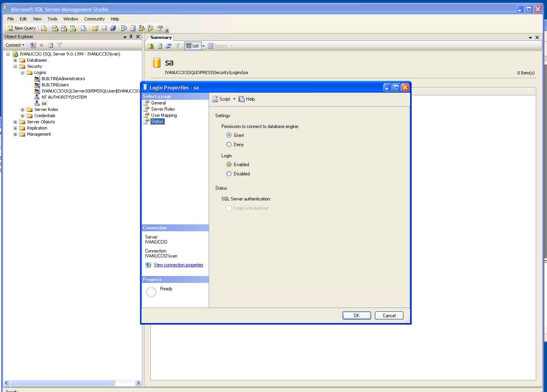This screenshot has width=547, height=392.
Task: Select the Deny permission radio button
Action: click(x=229, y=145)
